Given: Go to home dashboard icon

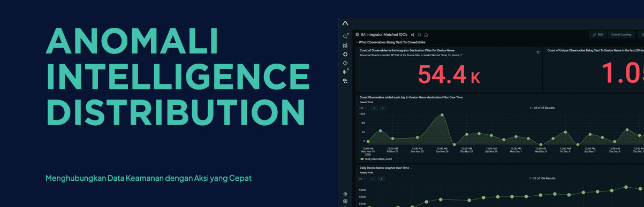Looking at the screenshot, I should click(426, 35).
